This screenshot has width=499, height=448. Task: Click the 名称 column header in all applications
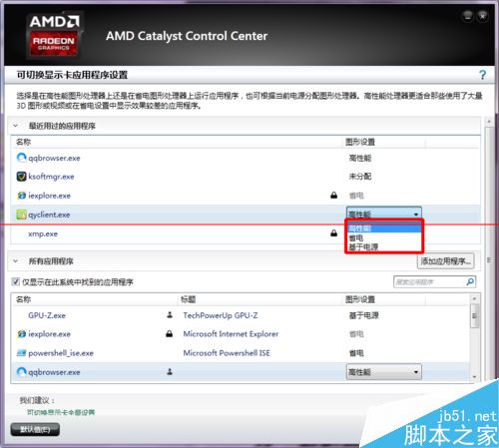pyautogui.click(x=23, y=299)
